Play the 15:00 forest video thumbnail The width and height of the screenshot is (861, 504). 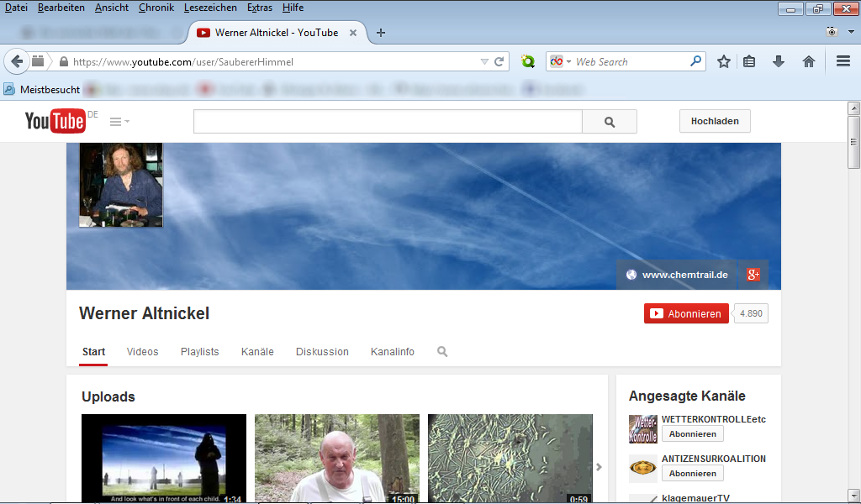coord(337,459)
